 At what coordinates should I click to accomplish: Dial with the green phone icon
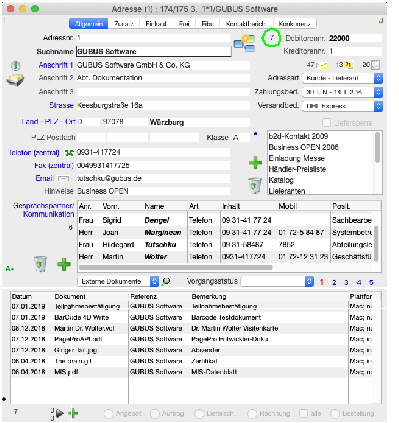(x=69, y=153)
